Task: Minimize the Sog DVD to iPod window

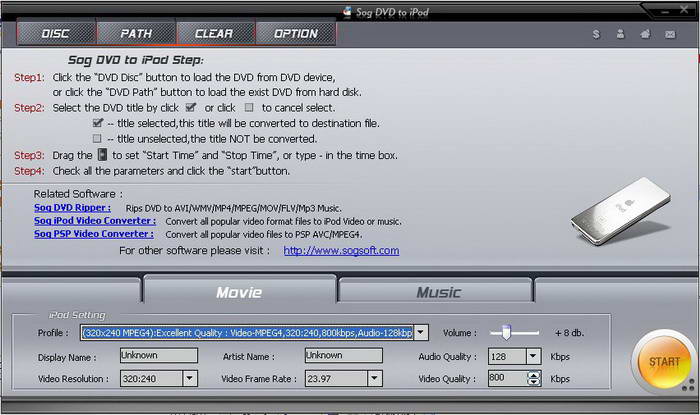Action: tap(665, 11)
